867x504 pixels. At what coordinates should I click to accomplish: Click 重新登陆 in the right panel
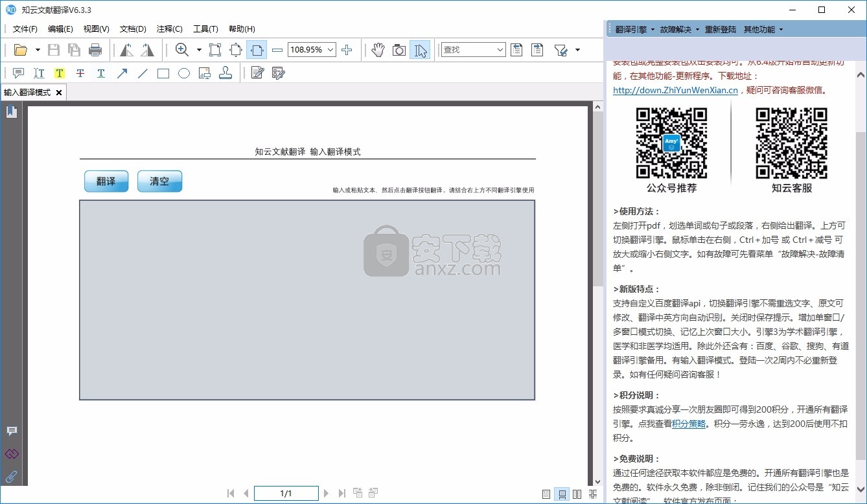(721, 29)
